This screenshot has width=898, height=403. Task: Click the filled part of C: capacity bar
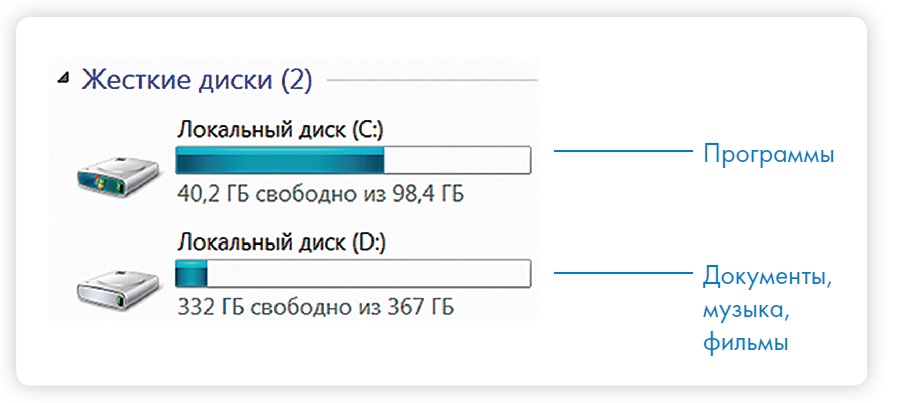pyautogui.click(x=280, y=160)
